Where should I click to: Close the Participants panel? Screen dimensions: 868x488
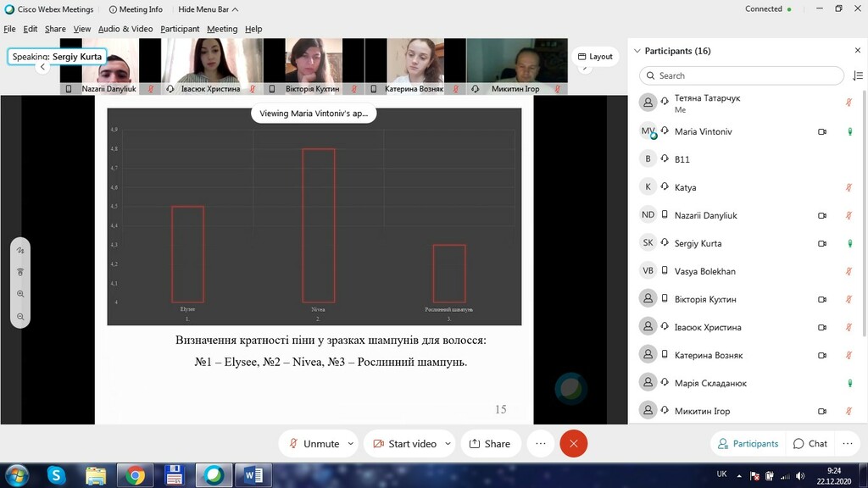tap(858, 50)
